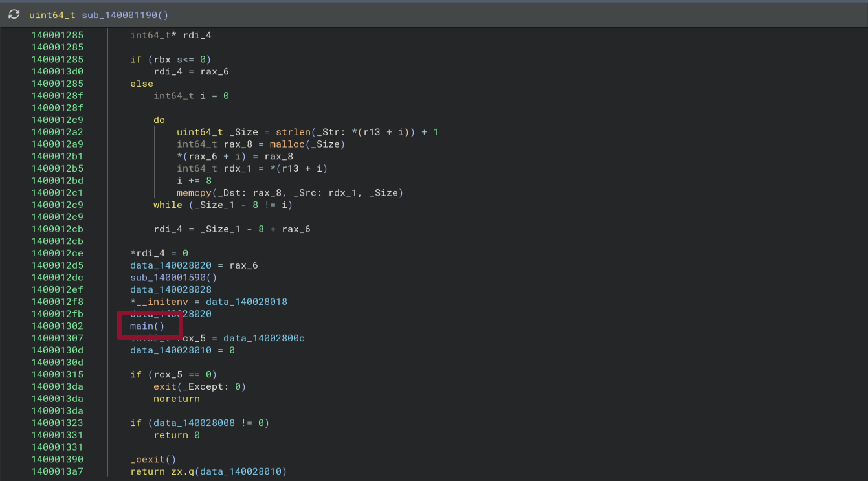
Task: Follow the exit function call
Action: 165,387
